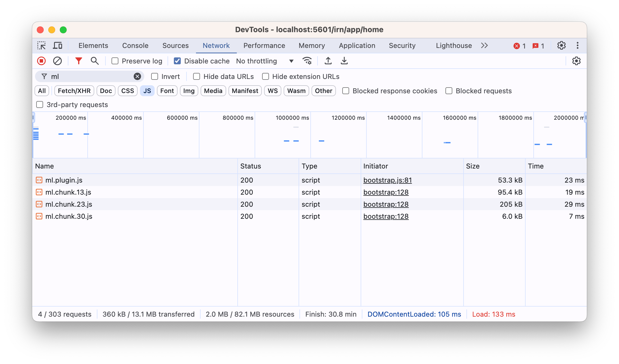Open the Performance tab

(x=264, y=46)
